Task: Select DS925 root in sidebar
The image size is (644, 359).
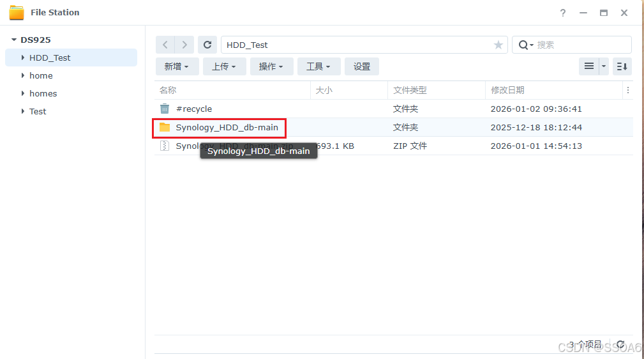Action: coord(36,40)
